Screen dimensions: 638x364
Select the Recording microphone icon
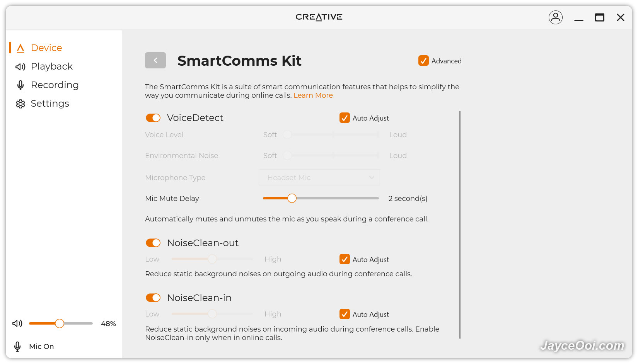(20, 85)
